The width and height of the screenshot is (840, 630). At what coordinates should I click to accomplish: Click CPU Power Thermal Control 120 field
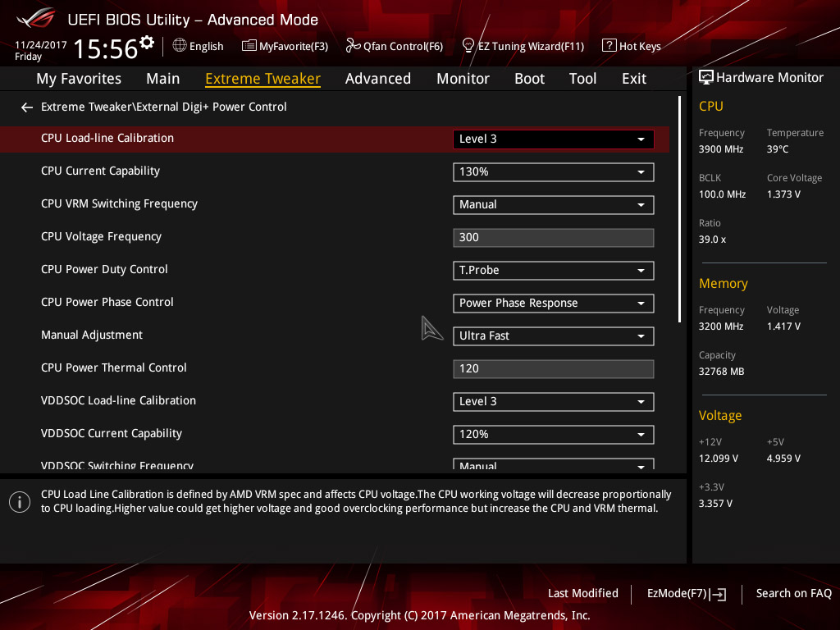coord(554,369)
